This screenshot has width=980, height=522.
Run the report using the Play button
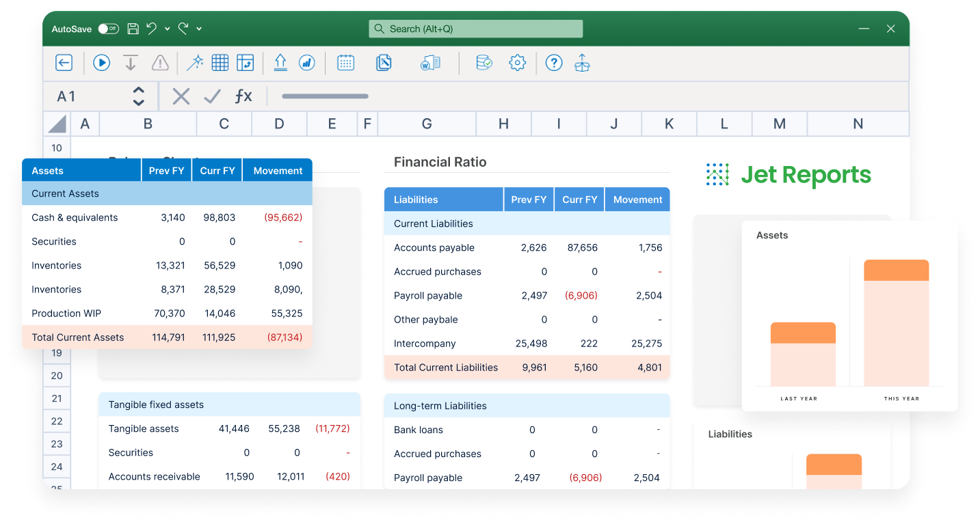pos(101,62)
